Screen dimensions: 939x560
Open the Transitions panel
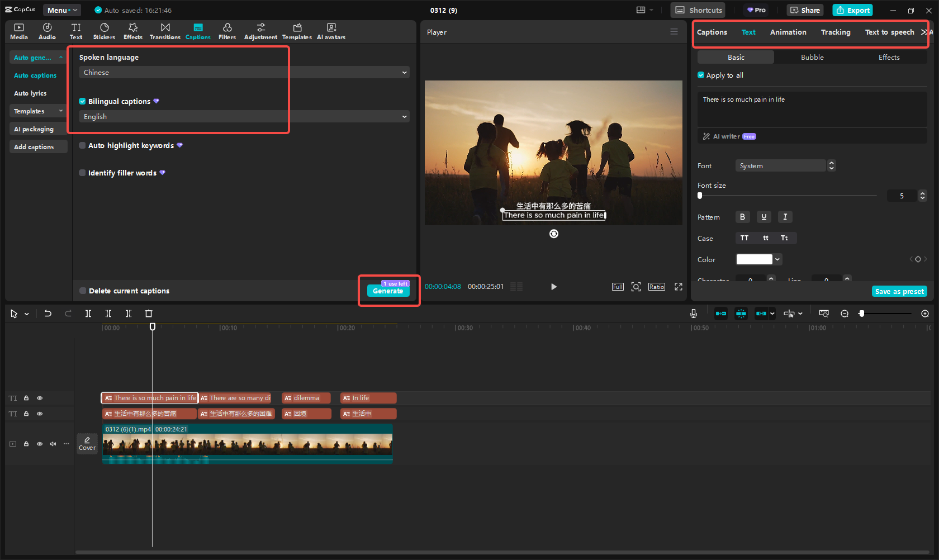[165, 31]
